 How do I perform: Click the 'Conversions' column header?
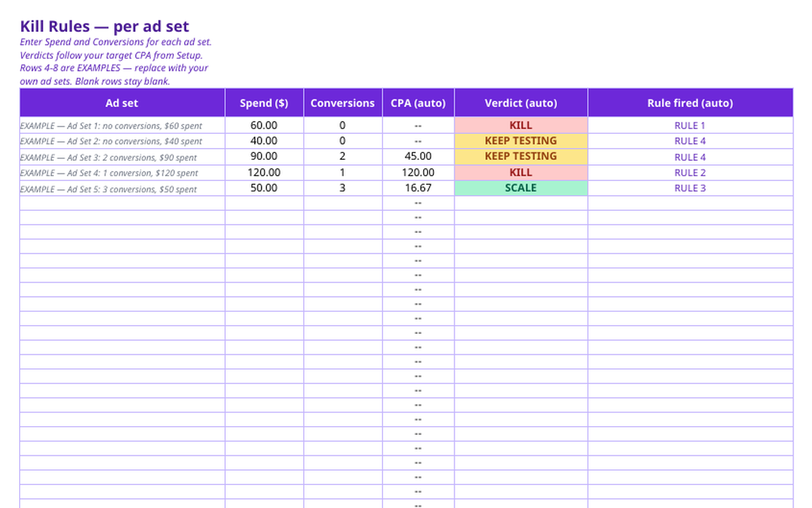tap(343, 103)
